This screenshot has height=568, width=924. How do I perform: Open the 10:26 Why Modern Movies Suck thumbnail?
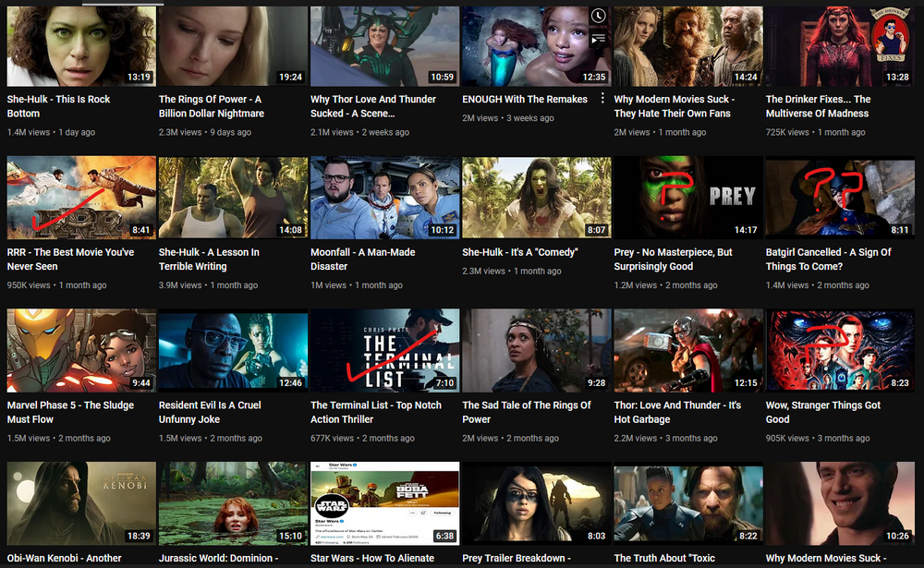840,503
